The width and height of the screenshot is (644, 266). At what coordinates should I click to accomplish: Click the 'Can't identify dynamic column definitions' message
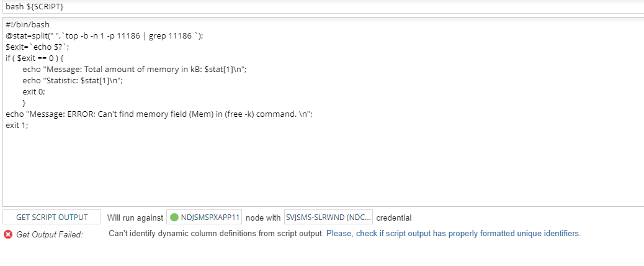tap(216, 234)
